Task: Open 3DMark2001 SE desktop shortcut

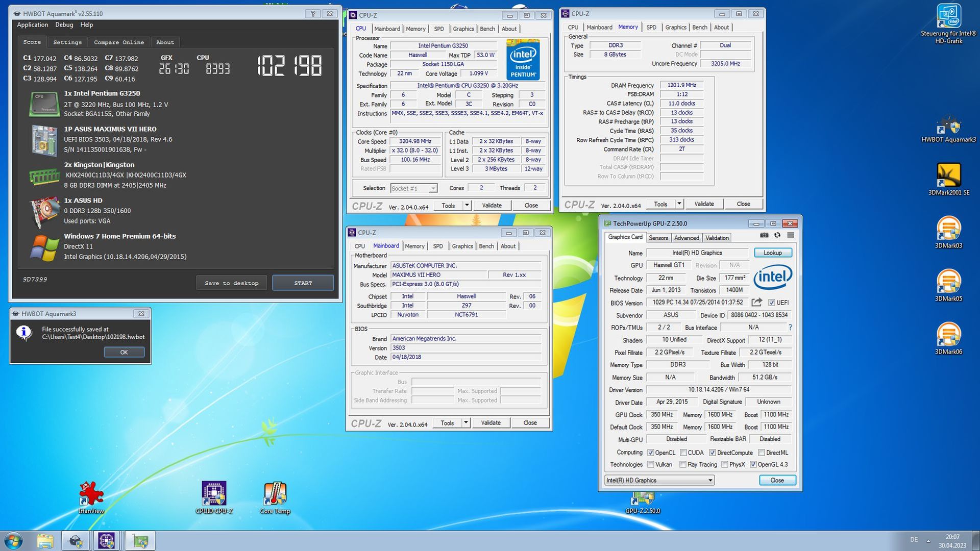Action: [x=948, y=179]
